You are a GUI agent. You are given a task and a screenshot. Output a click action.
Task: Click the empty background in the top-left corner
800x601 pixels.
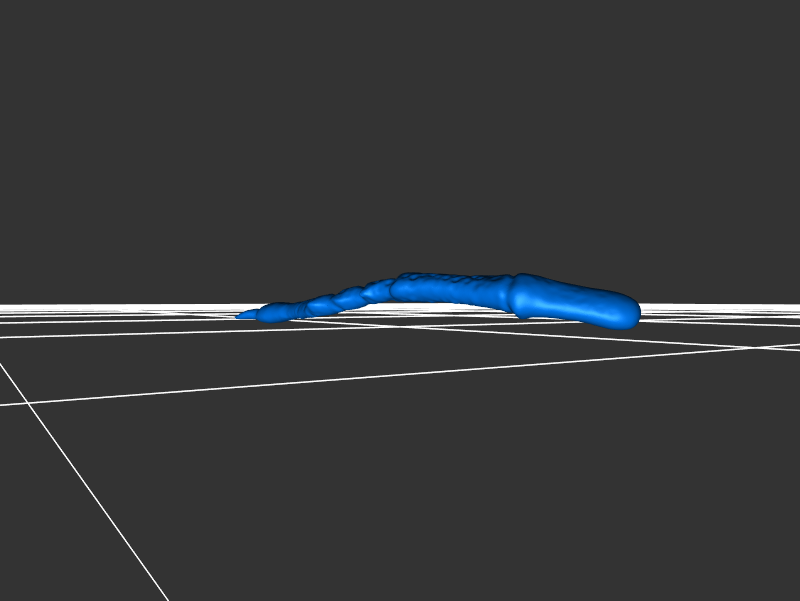click(40, 40)
